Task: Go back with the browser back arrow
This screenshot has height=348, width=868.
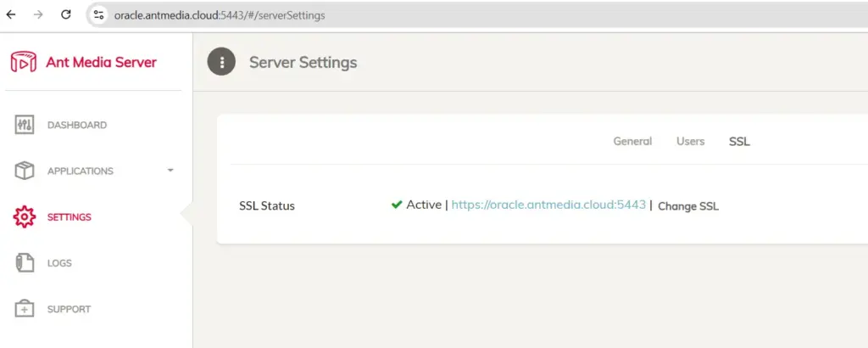Action: (x=10, y=15)
